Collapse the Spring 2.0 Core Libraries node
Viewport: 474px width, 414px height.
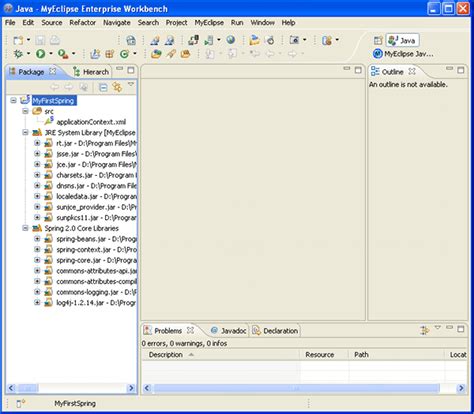(x=25, y=228)
